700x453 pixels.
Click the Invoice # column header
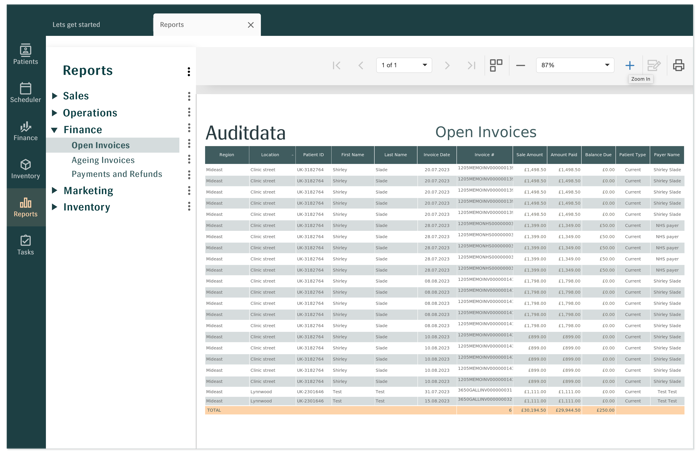click(x=484, y=155)
